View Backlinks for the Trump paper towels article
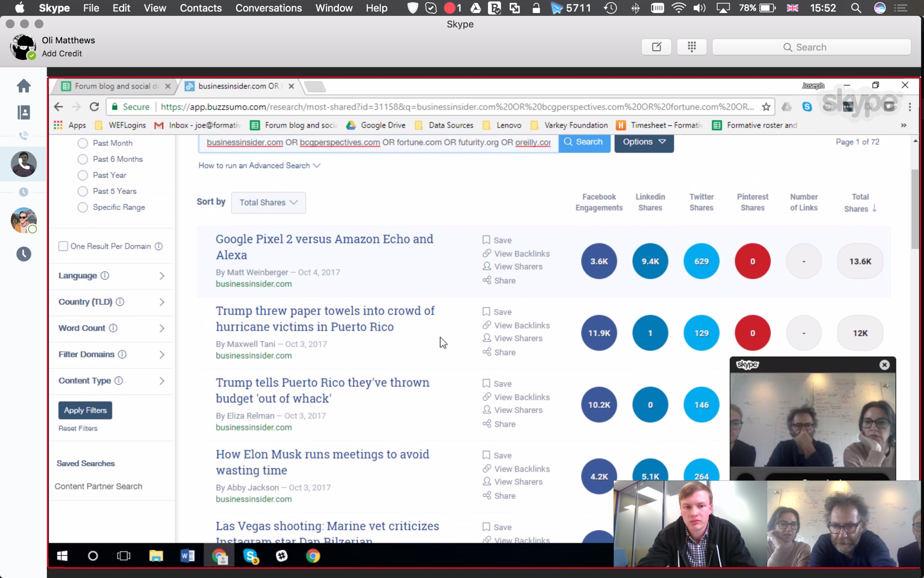This screenshot has width=924, height=578. coord(516,325)
